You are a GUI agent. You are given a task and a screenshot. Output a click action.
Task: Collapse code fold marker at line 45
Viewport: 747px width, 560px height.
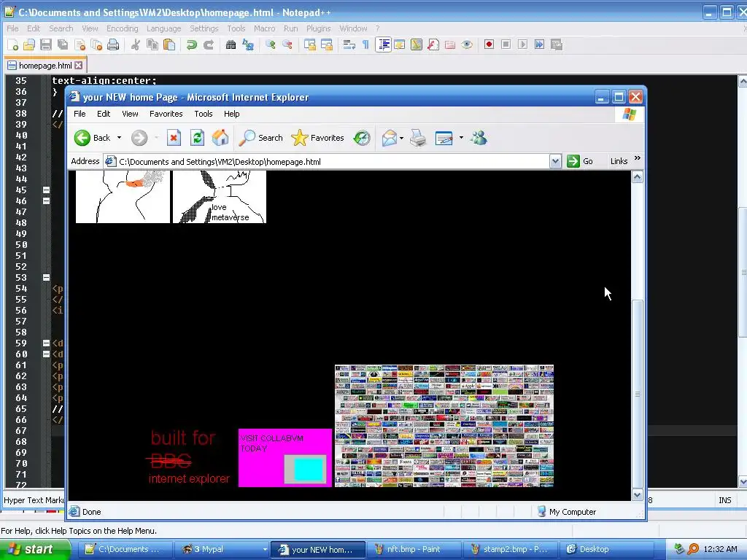point(46,190)
